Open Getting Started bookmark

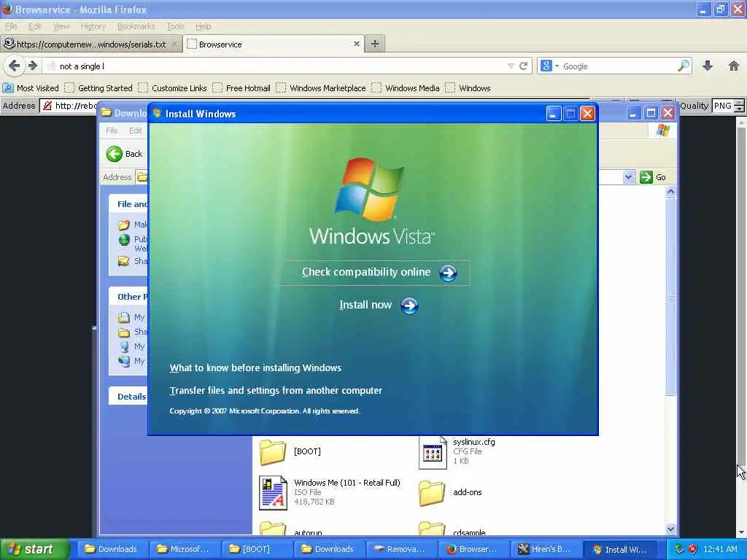click(98, 88)
